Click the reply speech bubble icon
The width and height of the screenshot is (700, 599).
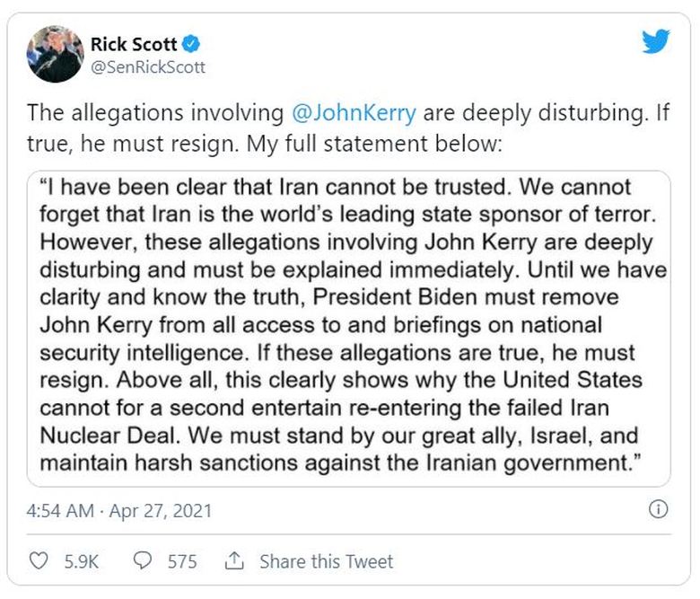pyautogui.click(x=142, y=561)
